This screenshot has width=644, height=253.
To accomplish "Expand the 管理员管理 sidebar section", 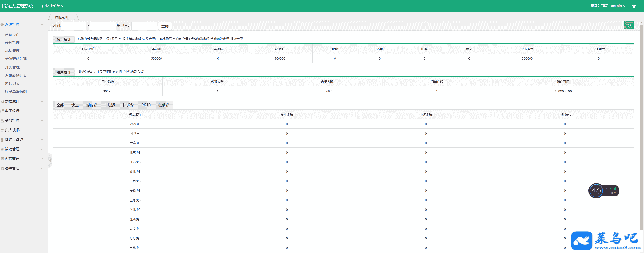I will pos(23,139).
